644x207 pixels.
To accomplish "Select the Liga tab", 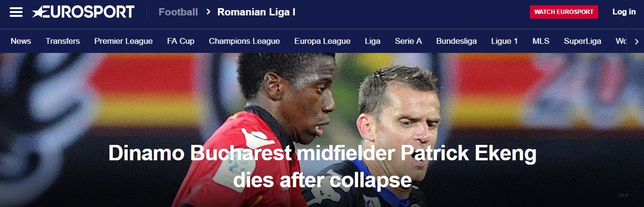I will pyautogui.click(x=373, y=41).
